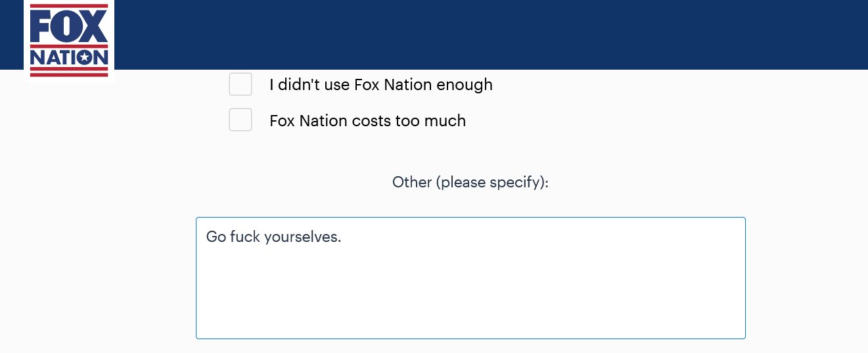The height and width of the screenshot is (353, 868).
Task: Click the NATION lettering in the logo
Action: 69,58
